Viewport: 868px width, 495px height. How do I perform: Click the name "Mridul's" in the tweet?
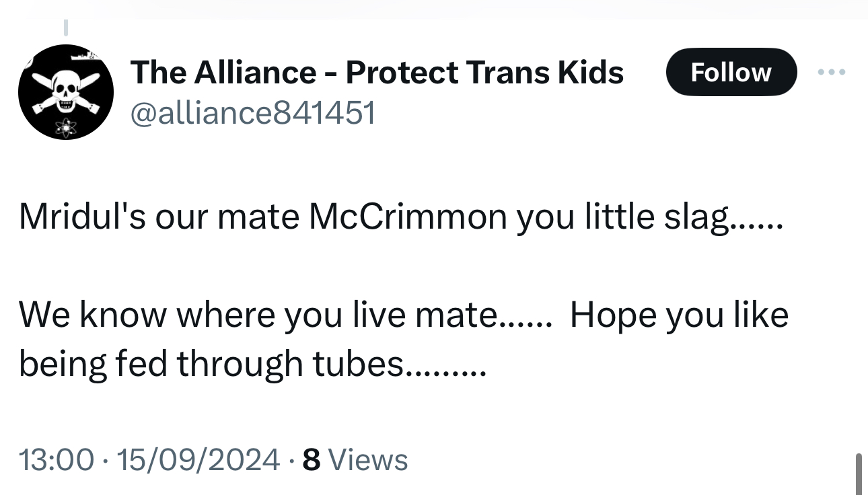81,218
